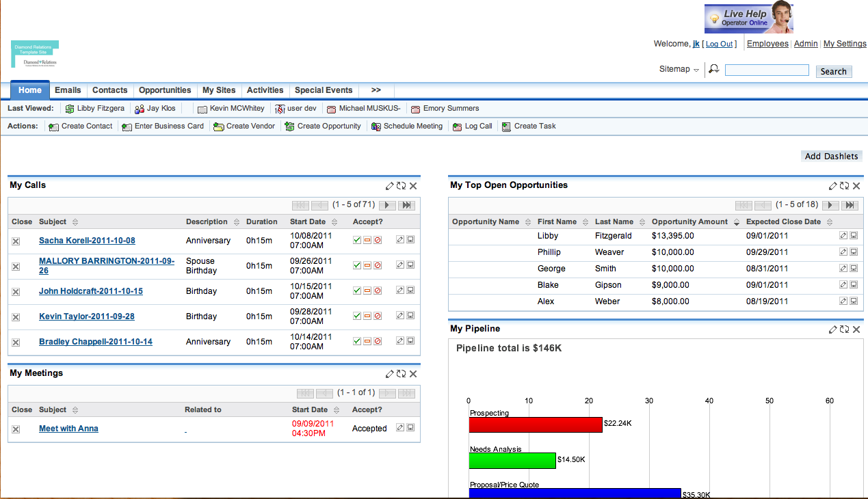The width and height of the screenshot is (868, 499).
Task: Click the Log Call action icon
Action: pyautogui.click(x=458, y=126)
